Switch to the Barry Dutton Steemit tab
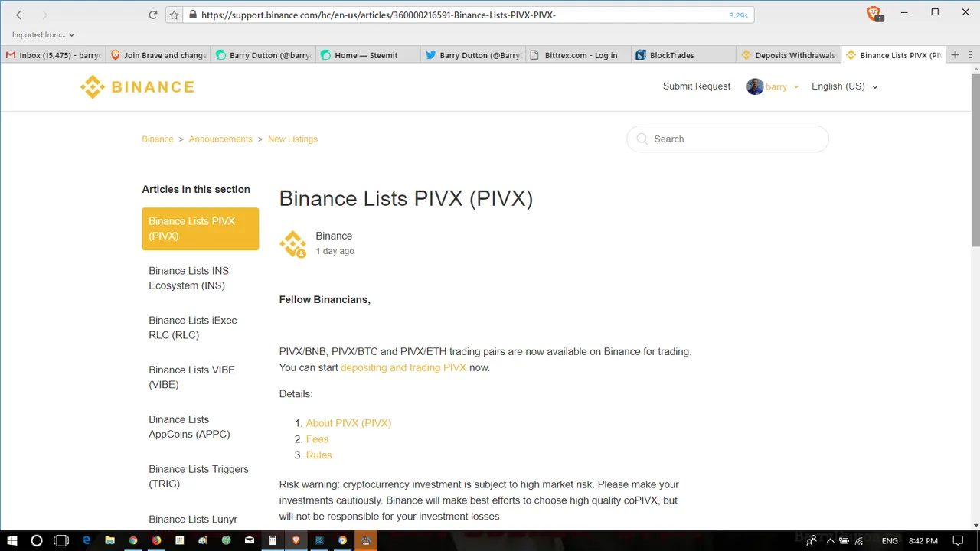 263,55
